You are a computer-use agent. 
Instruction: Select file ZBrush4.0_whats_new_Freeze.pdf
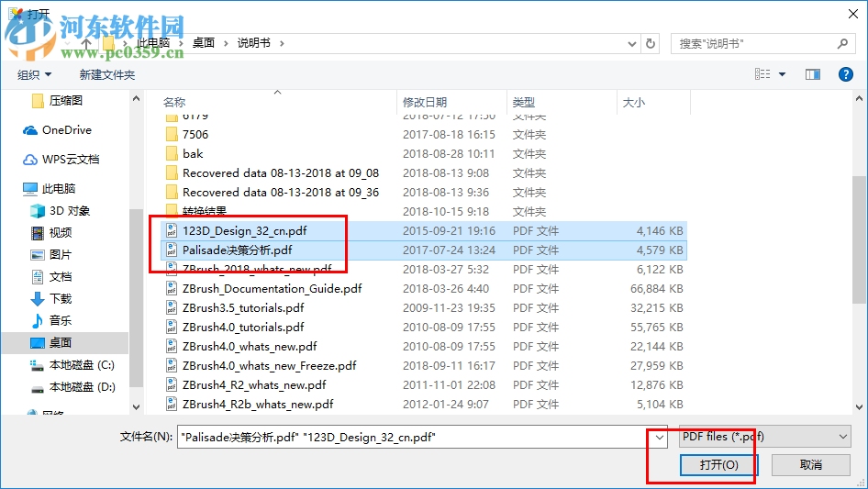(x=270, y=366)
